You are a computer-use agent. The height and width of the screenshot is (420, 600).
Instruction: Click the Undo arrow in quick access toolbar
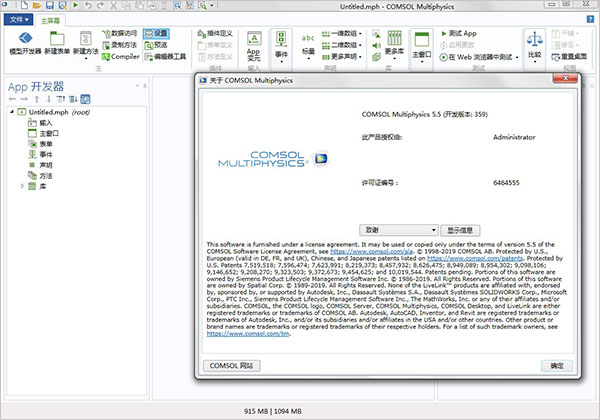point(88,5)
